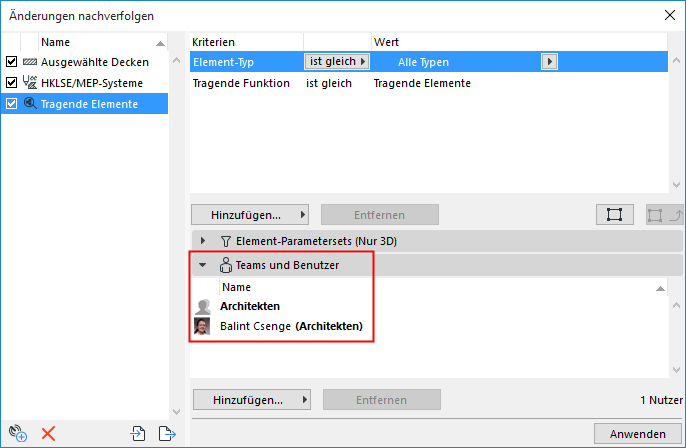Select the HKLSE/MEP-Systeme scheme
Screen dimensions: 686x448
pyautogui.click(x=92, y=83)
